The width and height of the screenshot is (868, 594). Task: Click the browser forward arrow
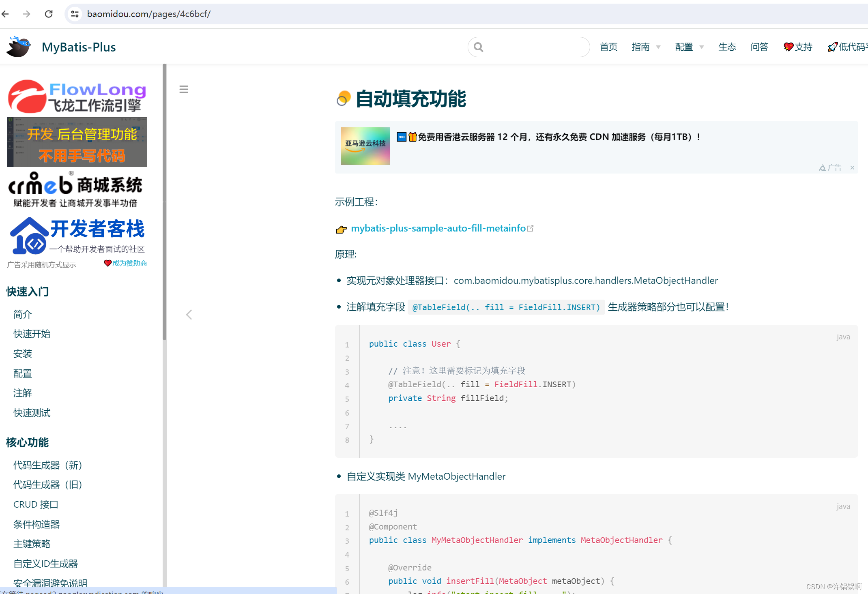coord(27,14)
